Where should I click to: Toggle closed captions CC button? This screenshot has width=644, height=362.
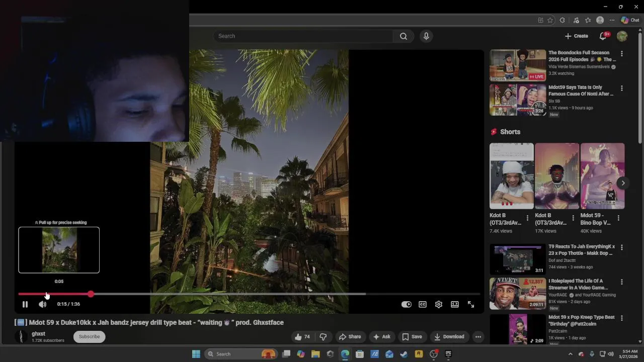coord(423,304)
